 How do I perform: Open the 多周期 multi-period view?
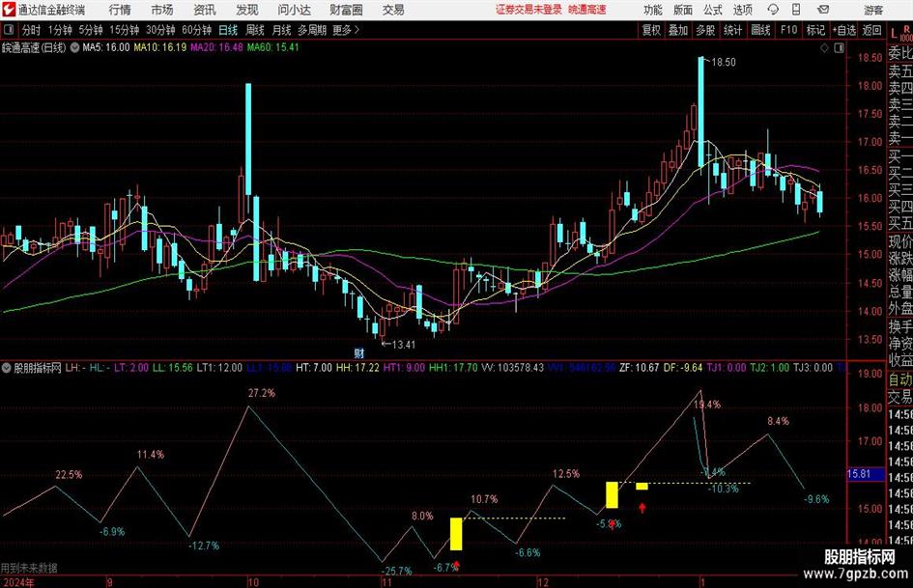pyautogui.click(x=312, y=30)
